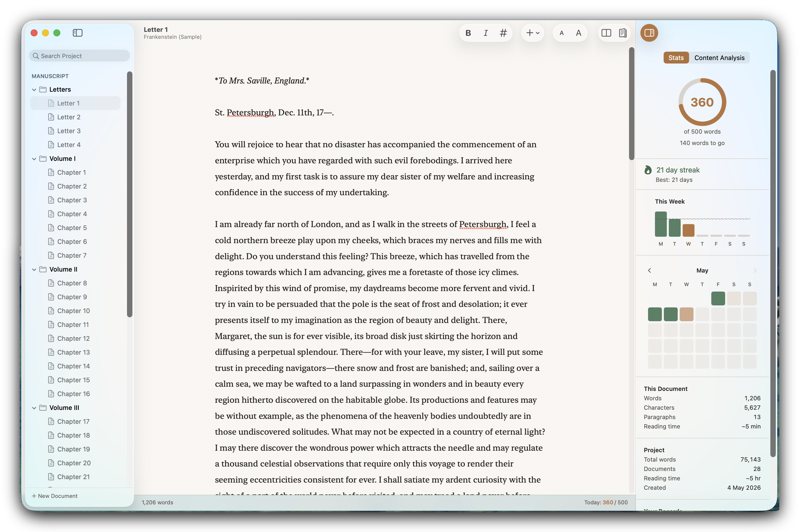
Task: Click the Chapter 18 page icon
Action: point(51,435)
